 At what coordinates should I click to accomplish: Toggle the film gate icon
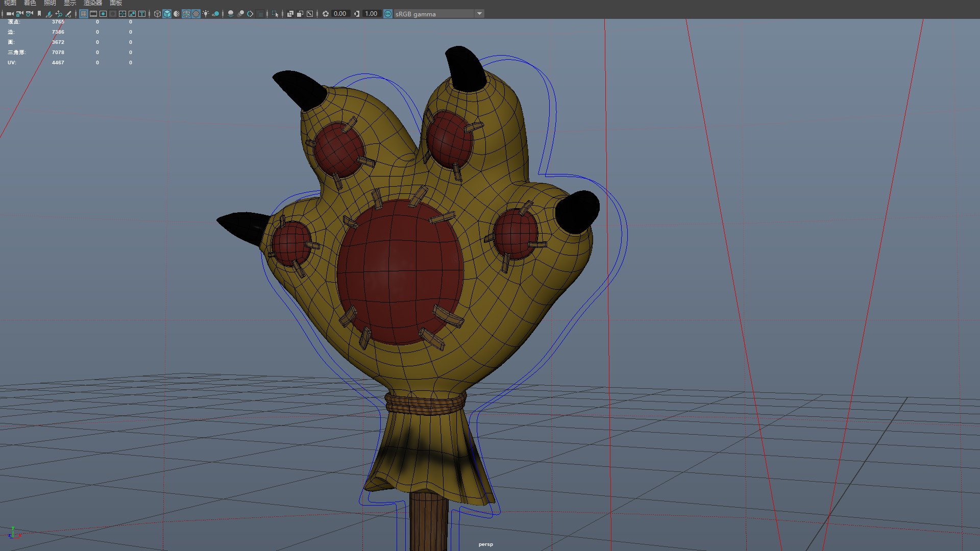(x=93, y=14)
